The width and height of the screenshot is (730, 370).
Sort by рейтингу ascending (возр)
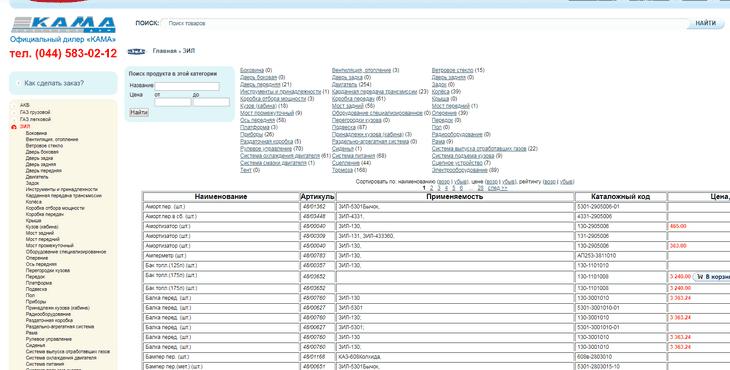coord(550,182)
